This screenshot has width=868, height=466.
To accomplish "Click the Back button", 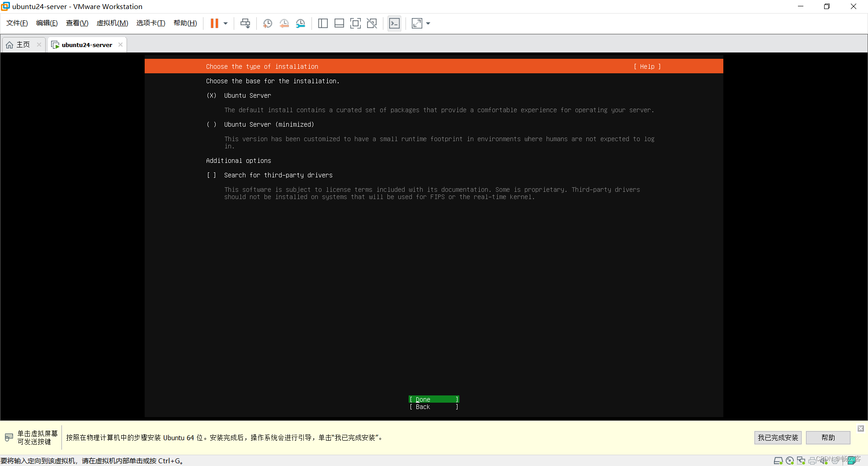I will pos(434,407).
